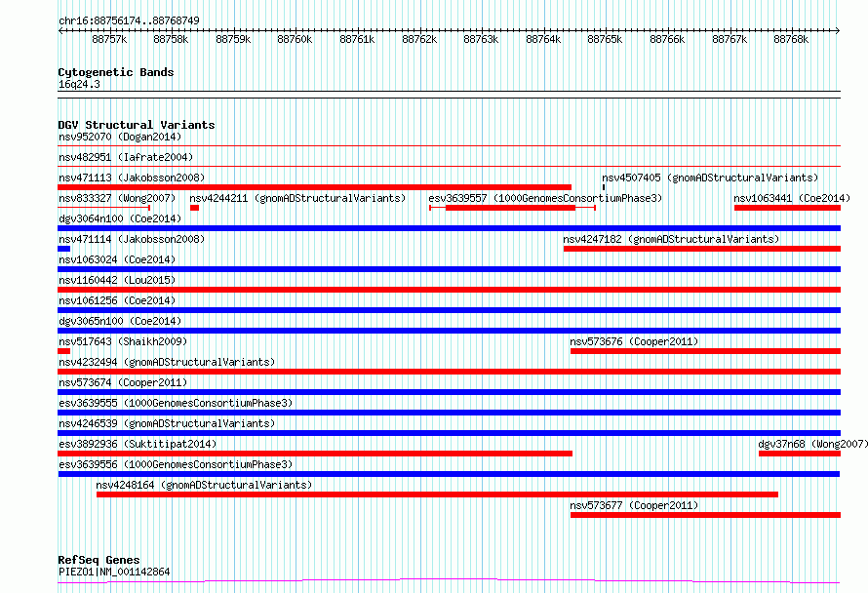
Task: Click the nsv1063024 (Coe2014) label
Action: (x=117, y=259)
